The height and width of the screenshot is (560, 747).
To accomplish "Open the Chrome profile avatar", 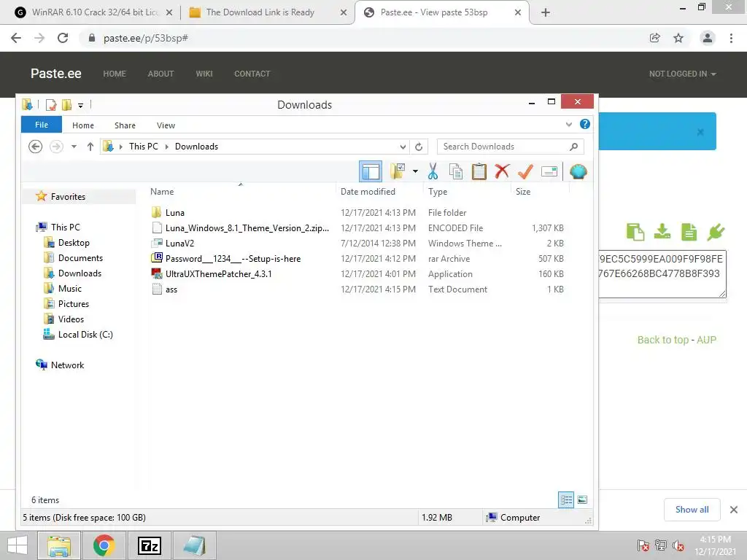I will click(708, 38).
